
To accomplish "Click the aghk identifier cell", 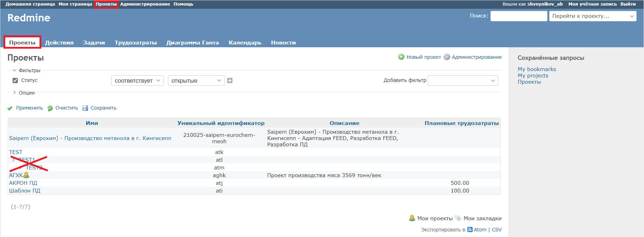I will (219, 175).
